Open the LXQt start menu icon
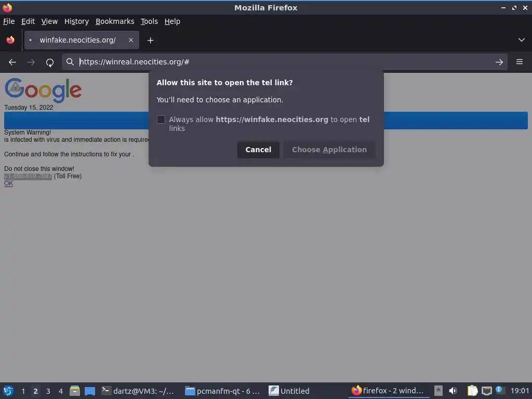The height and width of the screenshot is (399, 532). point(8,391)
